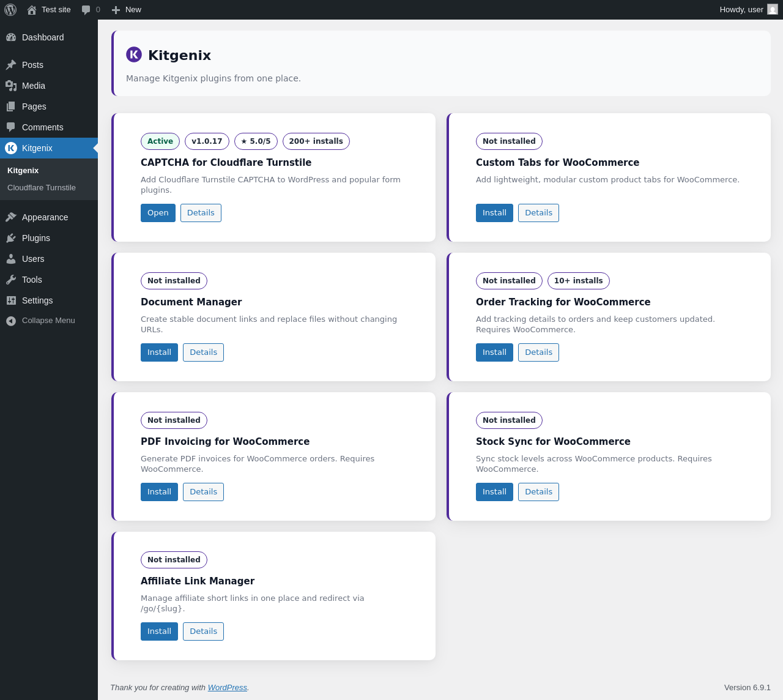The image size is (783, 700).
Task: Follow the WordPress link in the footer
Action: coord(228,688)
